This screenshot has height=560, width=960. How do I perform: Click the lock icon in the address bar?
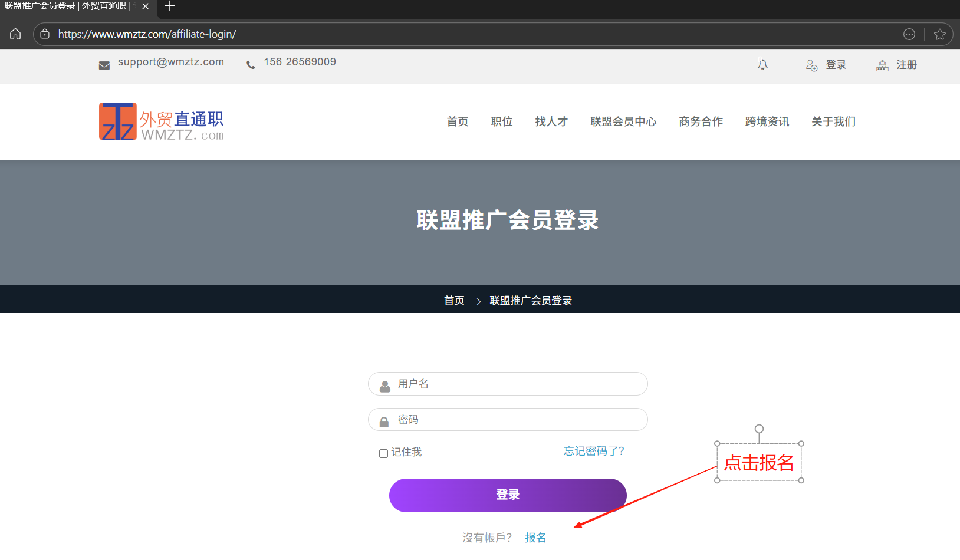45,34
